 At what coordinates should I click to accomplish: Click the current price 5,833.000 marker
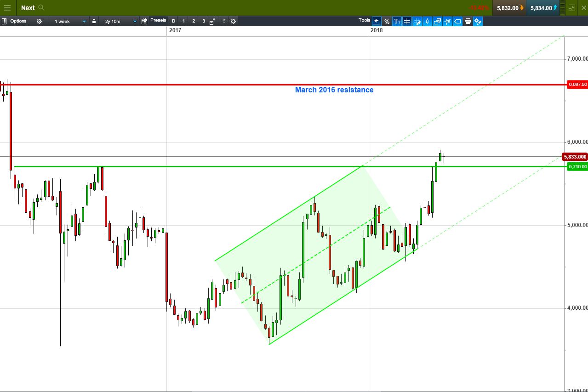pyautogui.click(x=575, y=157)
